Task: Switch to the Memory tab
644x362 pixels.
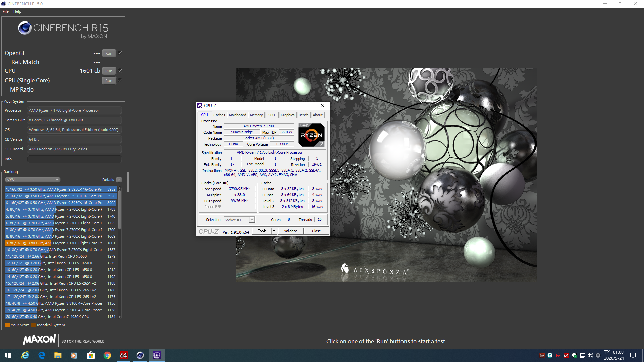Action: click(x=256, y=115)
